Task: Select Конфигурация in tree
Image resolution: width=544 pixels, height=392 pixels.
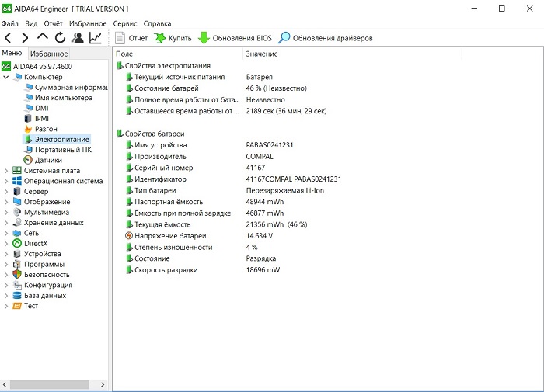Action: tap(43, 285)
